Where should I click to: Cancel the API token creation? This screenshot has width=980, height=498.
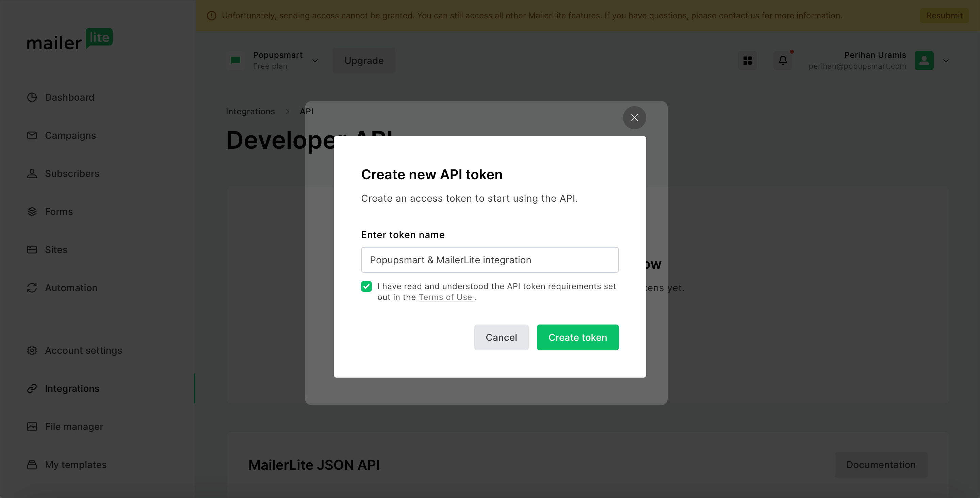(501, 337)
